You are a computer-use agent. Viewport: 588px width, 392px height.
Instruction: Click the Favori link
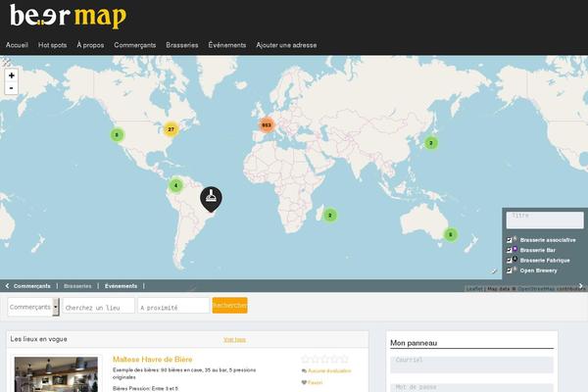coord(315,382)
